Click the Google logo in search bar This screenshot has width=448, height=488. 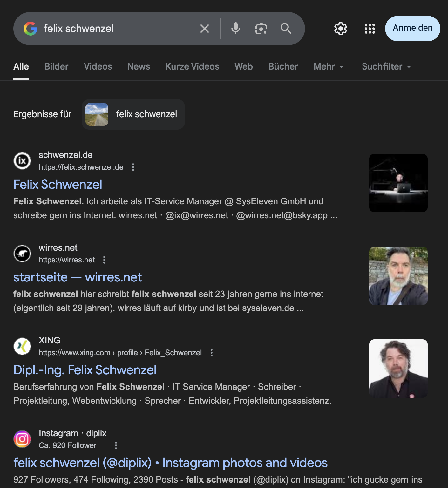(x=31, y=29)
